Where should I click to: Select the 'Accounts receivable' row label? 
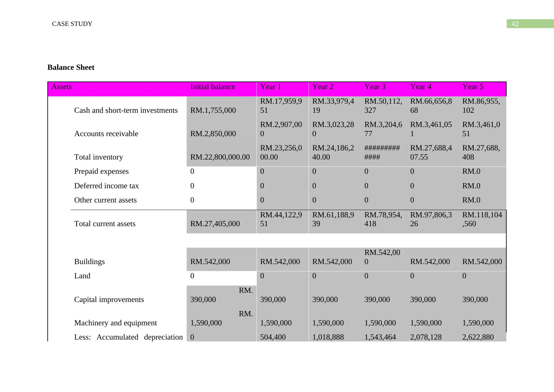click(x=106, y=134)
